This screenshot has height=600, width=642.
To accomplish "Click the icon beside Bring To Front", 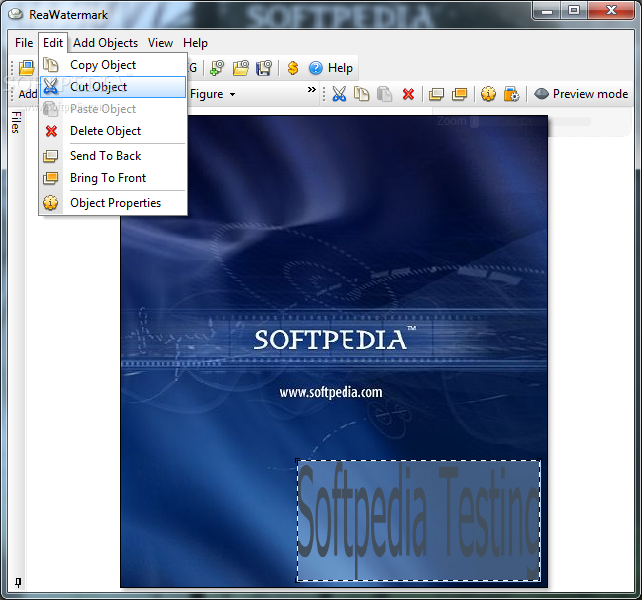I will 51,178.
